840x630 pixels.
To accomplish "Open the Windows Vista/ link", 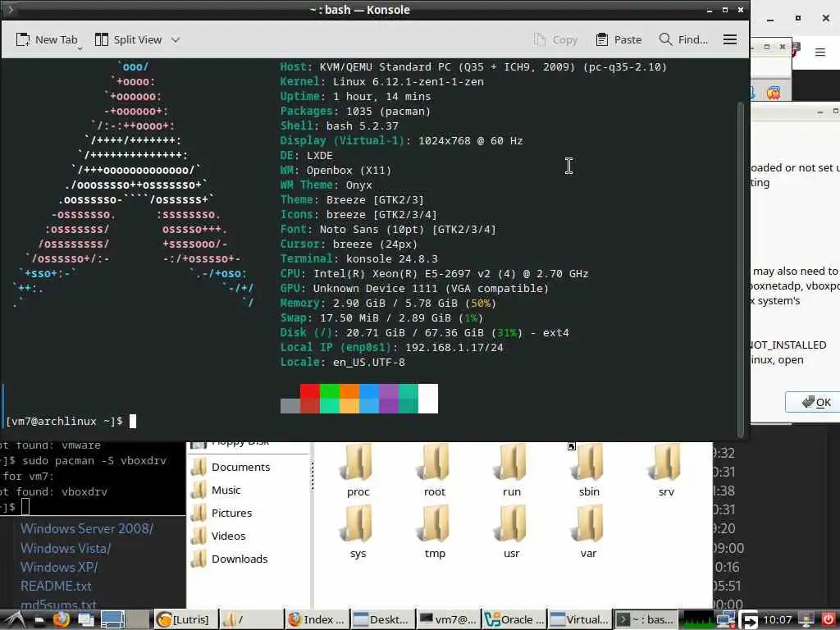I will click(x=66, y=549).
